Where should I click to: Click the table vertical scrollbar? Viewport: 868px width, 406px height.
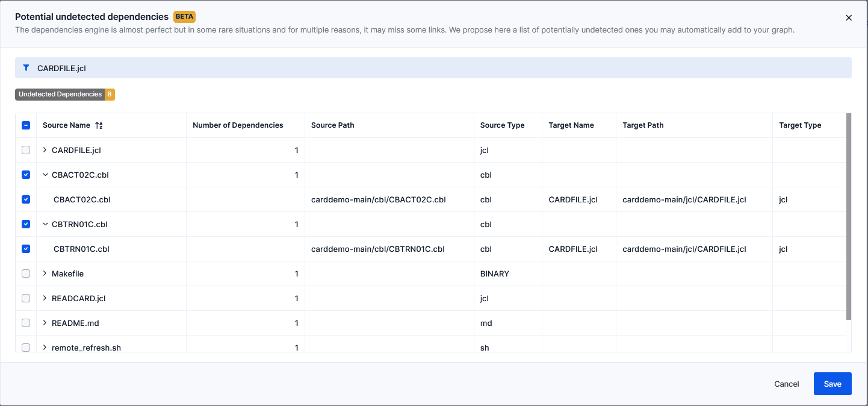(x=849, y=216)
